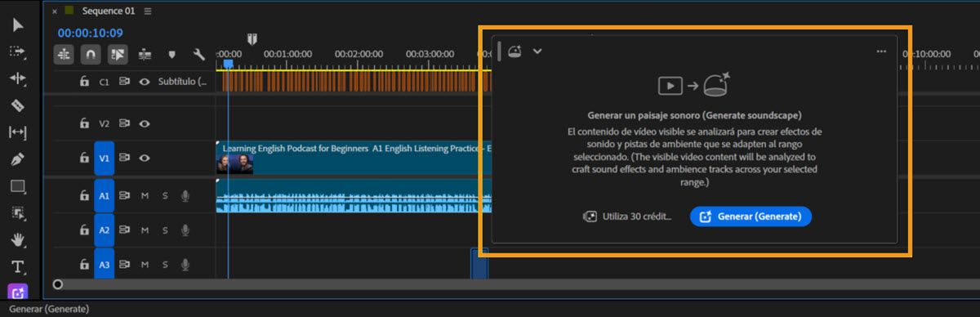Toggle timeline Snap magnet button
The image size is (980, 317).
(x=91, y=55)
